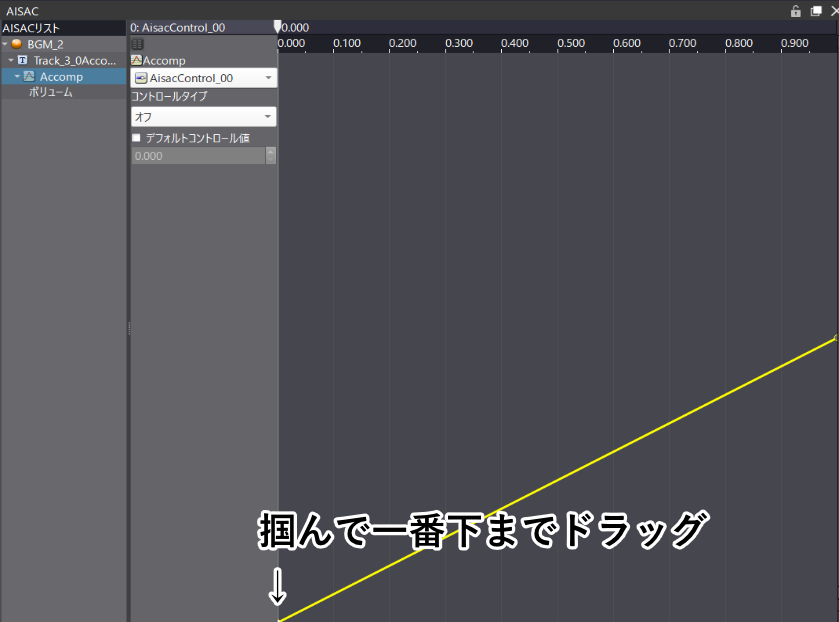Click the panel splitter grip beside AISAC list

coord(129,329)
